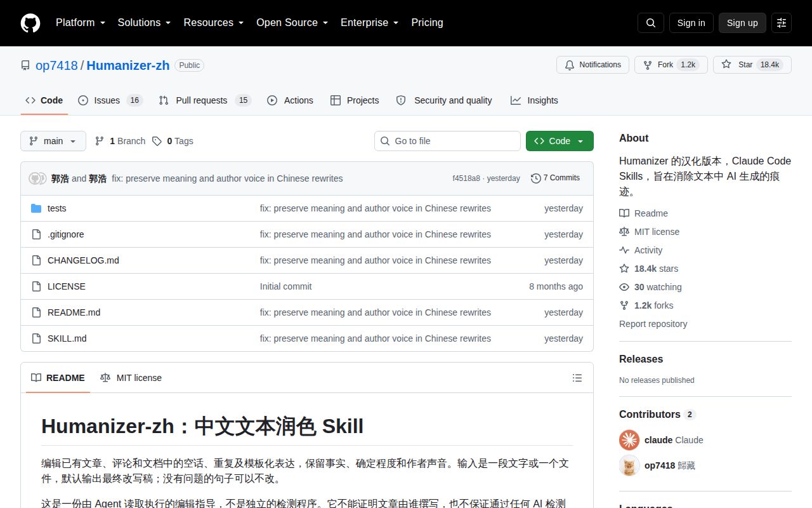Viewport: 812px width, 508px height.
Task: Click the commit author avatar stack
Action: point(37,178)
